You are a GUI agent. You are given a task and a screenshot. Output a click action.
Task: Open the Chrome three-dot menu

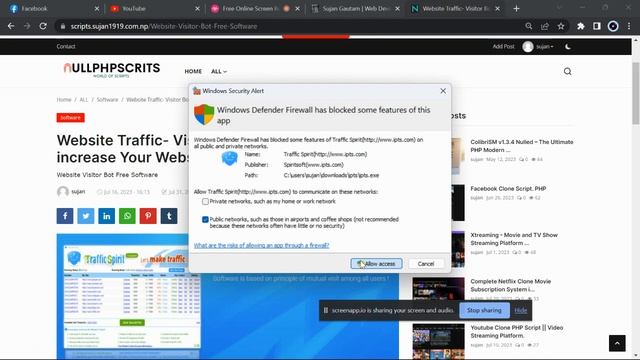[x=629, y=26]
